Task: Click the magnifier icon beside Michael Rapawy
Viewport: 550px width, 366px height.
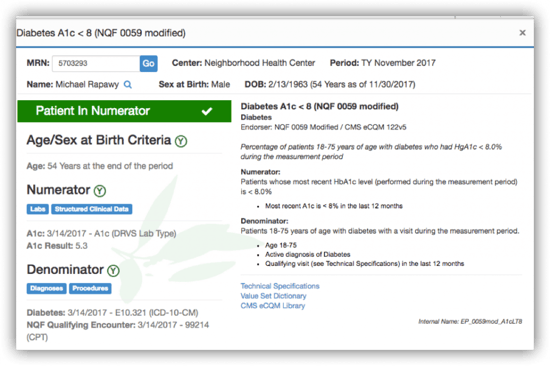Action: [128, 85]
